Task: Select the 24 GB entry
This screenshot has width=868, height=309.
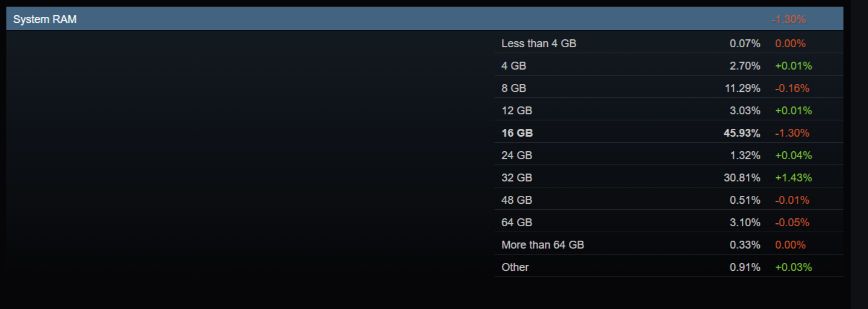Action: coord(516,155)
